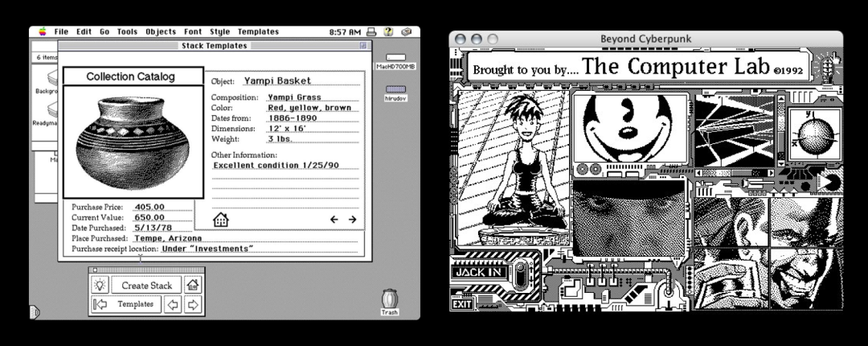
Task: Select the Trash icon on the desktop
Action: [x=390, y=302]
